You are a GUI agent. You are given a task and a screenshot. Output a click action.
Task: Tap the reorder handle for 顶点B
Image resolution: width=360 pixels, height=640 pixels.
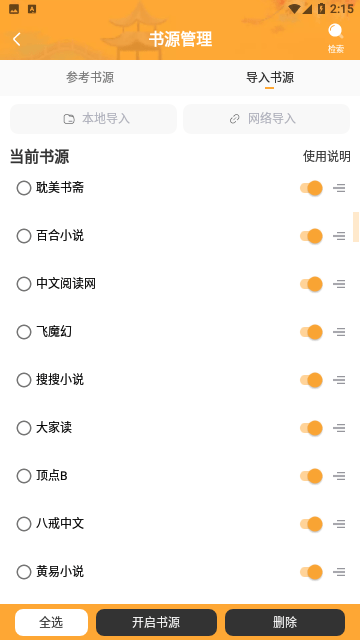(339, 476)
